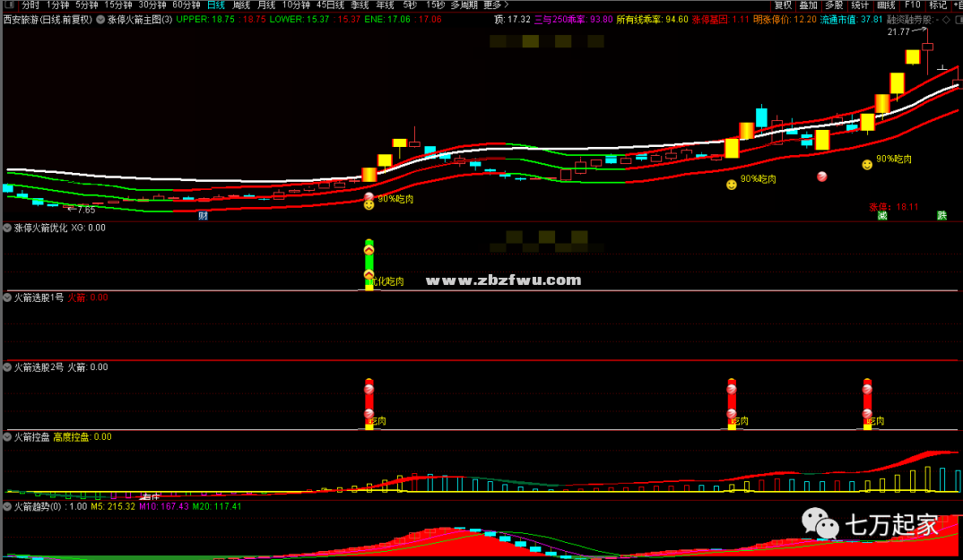Expand 火箭控盘 indicator panel arrow
The image size is (963, 560).
7,437
